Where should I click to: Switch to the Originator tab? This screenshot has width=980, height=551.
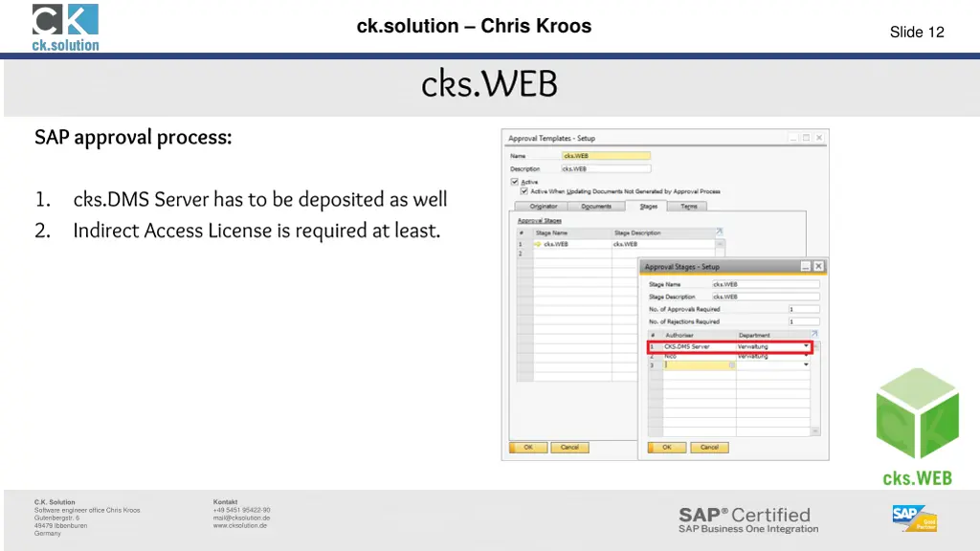[x=544, y=207]
